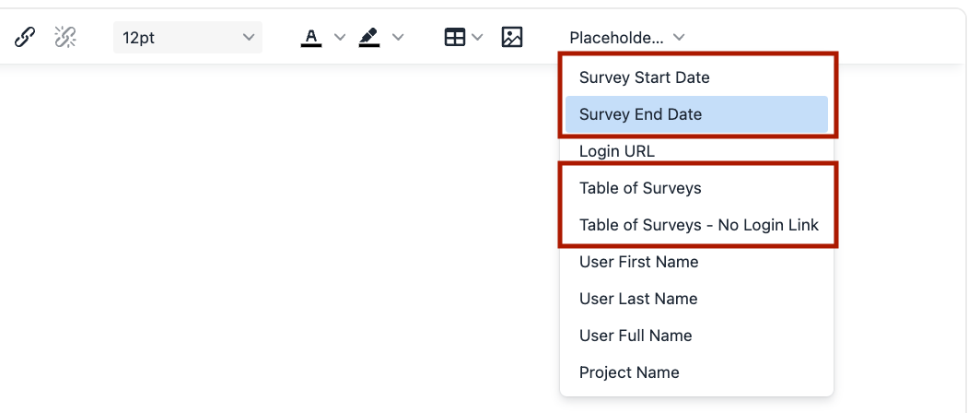Open the 12pt font size dropdown
Viewport: 980px width, 413px height.
pos(188,38)
